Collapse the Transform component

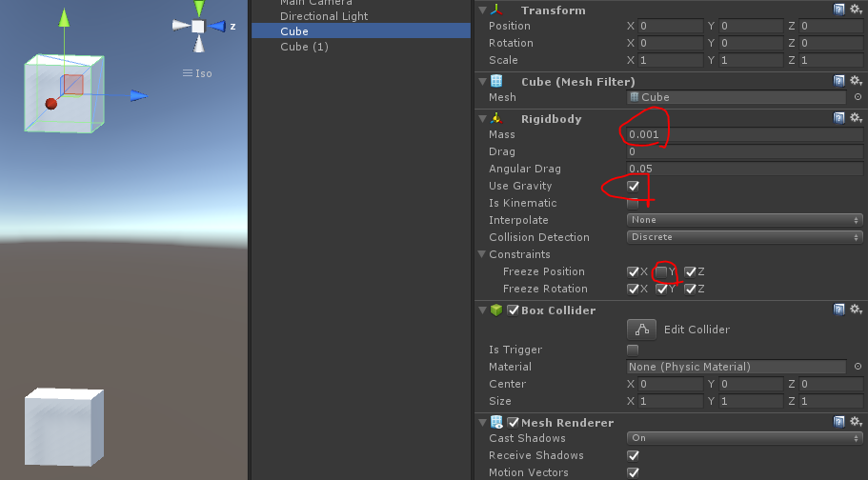point(482,10)
